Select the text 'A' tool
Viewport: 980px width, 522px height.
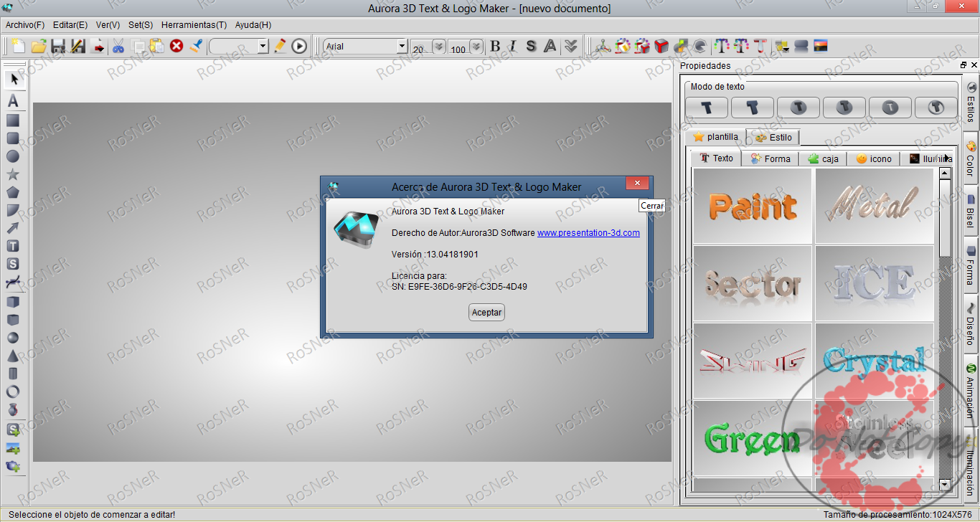[x=13, y=102]
